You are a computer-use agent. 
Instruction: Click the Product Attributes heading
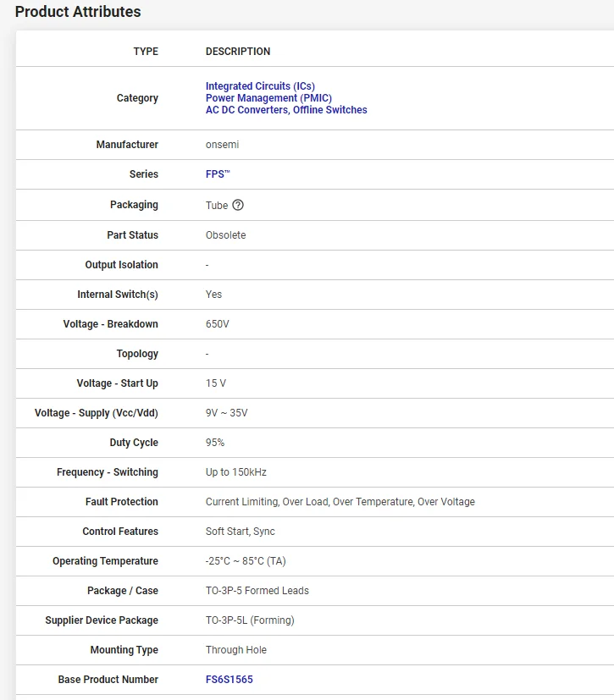(78, 12)
